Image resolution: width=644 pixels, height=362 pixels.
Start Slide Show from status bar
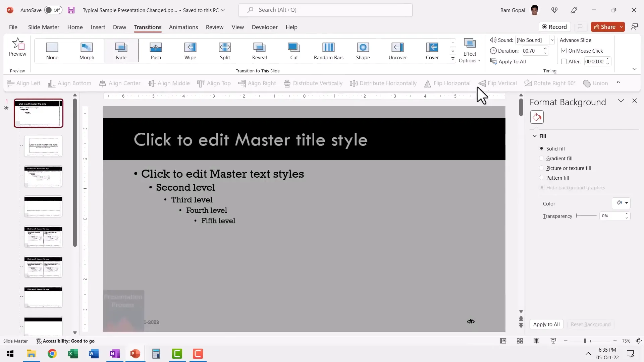(553, 341)
